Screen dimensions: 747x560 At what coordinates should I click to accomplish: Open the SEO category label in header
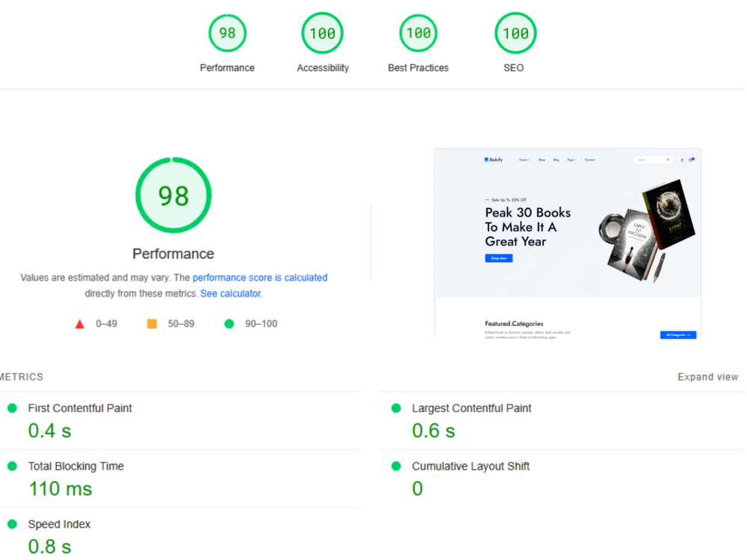[514, 68]
